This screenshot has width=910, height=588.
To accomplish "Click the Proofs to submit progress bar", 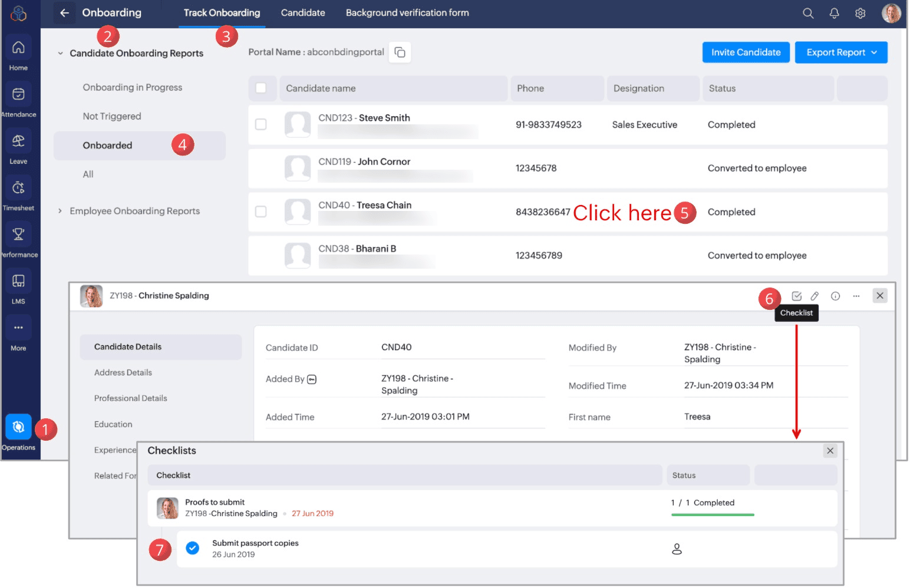I will click(712, 515).
